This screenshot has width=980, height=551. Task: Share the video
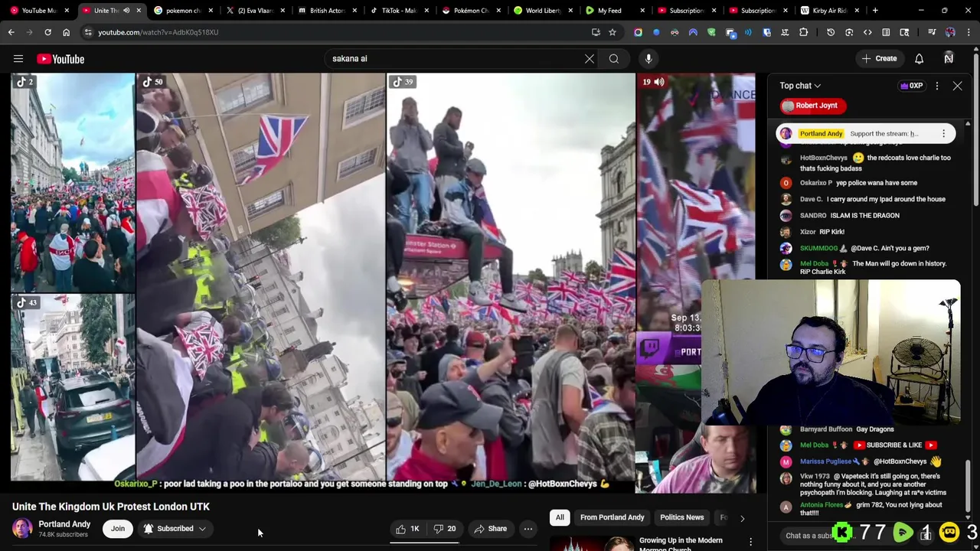[490, 529]
